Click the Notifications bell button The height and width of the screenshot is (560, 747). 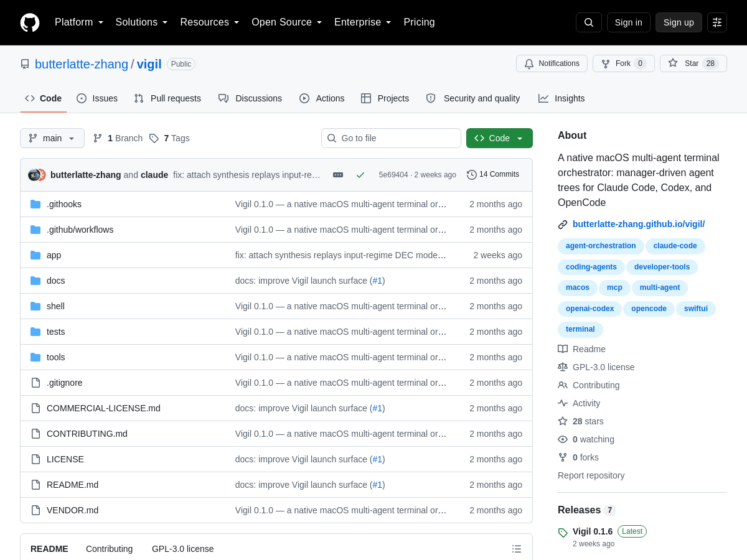tap(552, 63)
